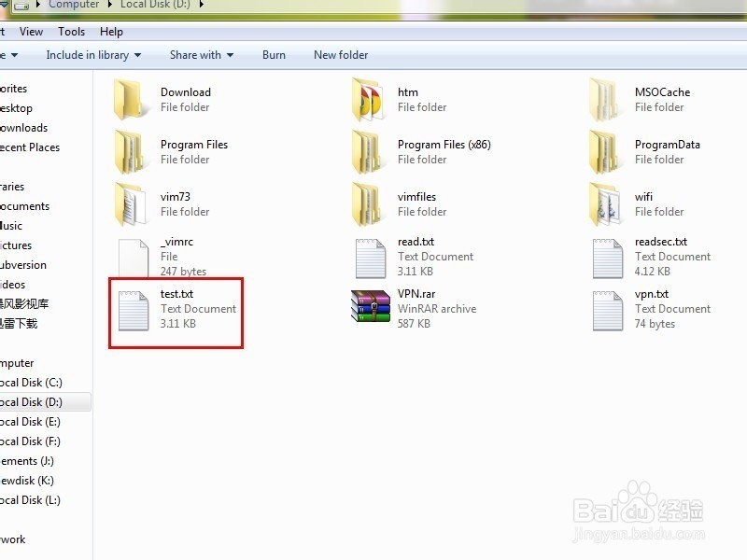Open the View menu

point(31,32)
